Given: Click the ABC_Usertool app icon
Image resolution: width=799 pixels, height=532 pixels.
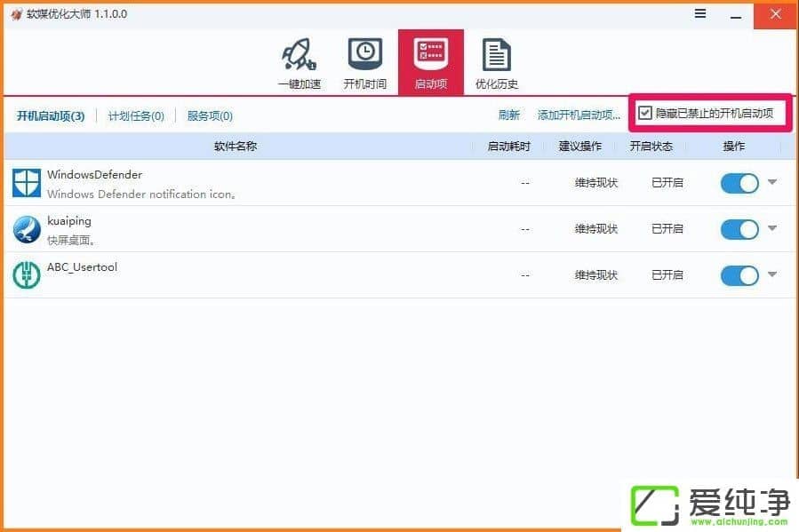Looking at the screenshot, I should coord(27,275).
